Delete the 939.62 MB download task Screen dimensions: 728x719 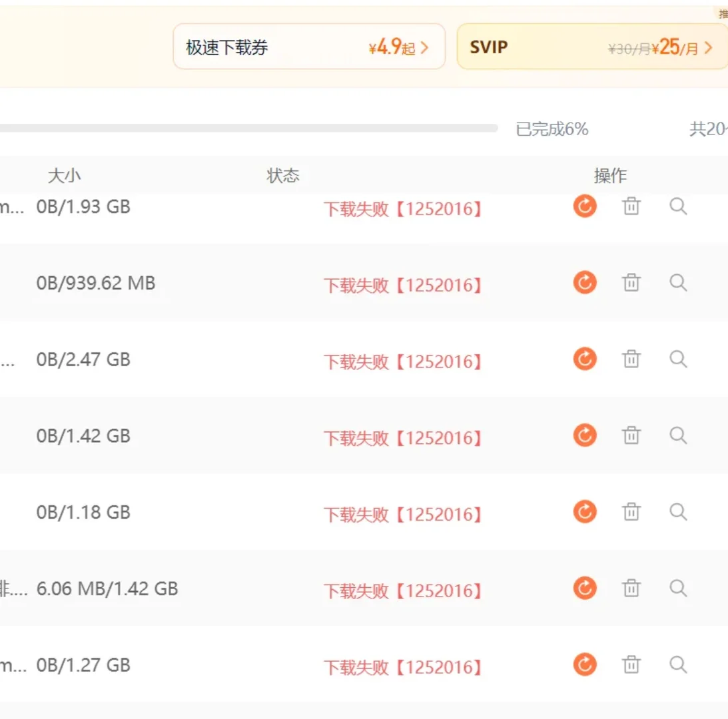[631, 282]
